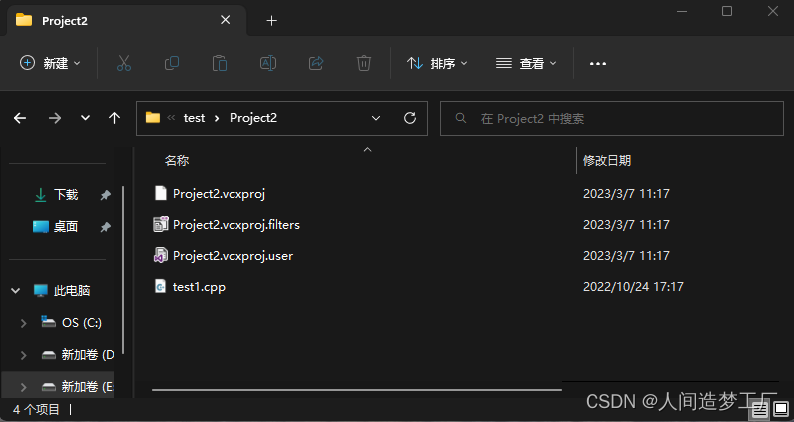Expand the 新加卷 (D drive node

coord(23,355)
